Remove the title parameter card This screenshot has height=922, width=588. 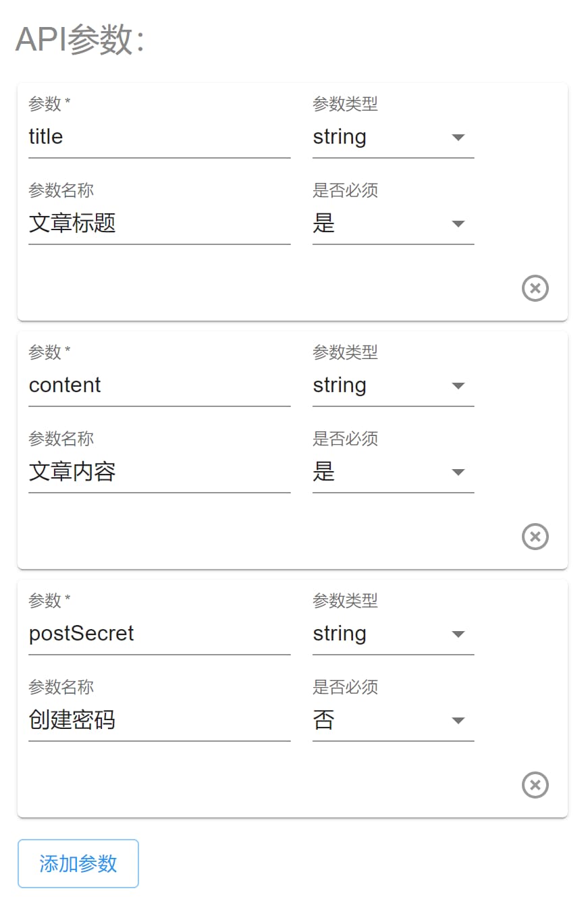point(535,288)
